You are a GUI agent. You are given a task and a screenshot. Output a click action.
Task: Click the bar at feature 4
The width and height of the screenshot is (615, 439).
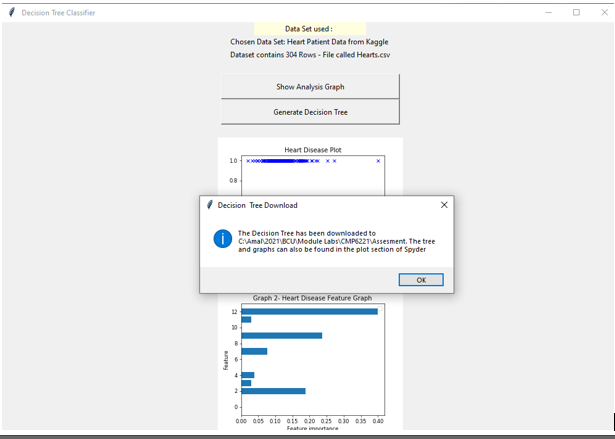[248, 375]
